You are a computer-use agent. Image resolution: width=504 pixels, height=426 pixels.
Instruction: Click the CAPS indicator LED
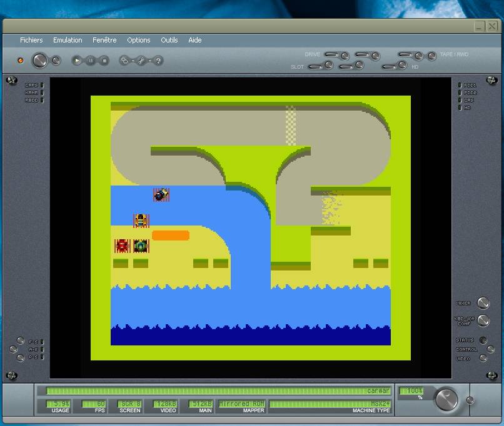[42, 85]
